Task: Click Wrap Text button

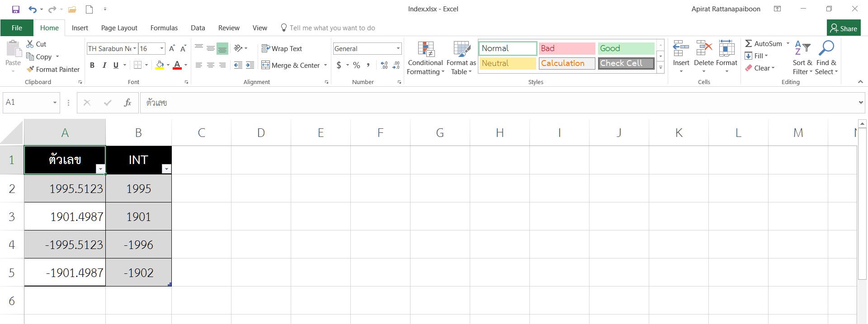Action: pyautogui.click(x=282, y=48)
